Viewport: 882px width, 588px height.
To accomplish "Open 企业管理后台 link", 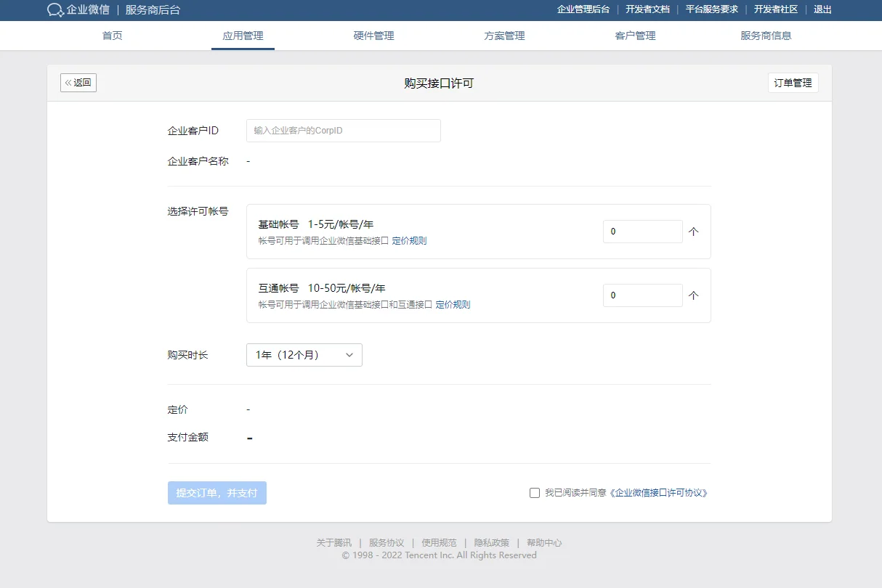I will click(x=583, y=9).
